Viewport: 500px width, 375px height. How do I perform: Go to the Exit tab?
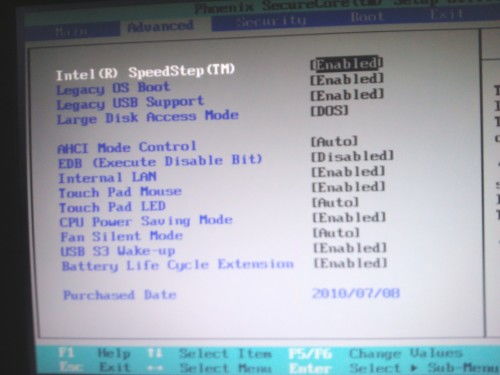pos(446,14)
